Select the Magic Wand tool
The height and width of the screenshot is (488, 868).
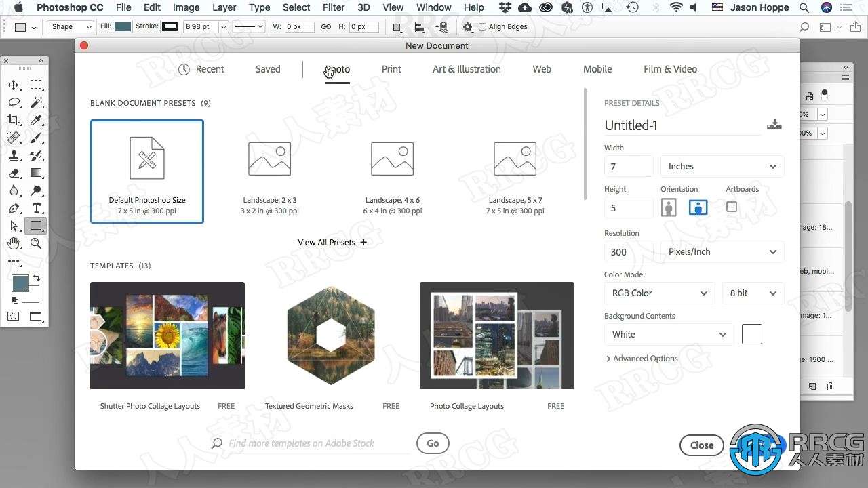click(x=36, y=102)
